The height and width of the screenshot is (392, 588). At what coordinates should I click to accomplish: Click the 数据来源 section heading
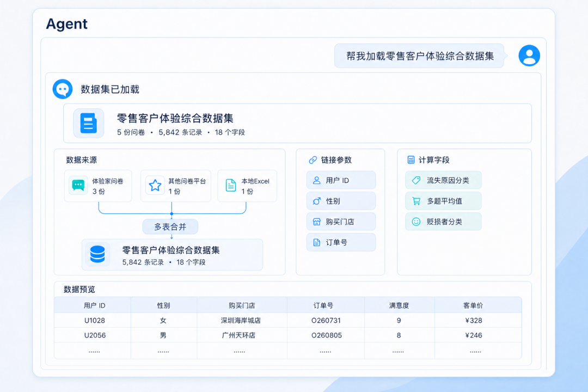tap(81, 160)
